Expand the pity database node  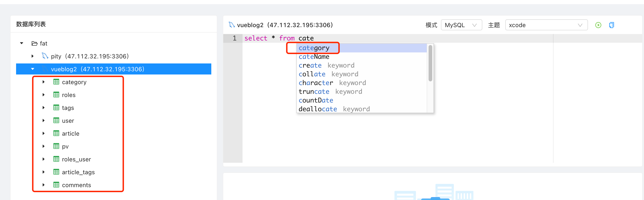pos(33,56)
